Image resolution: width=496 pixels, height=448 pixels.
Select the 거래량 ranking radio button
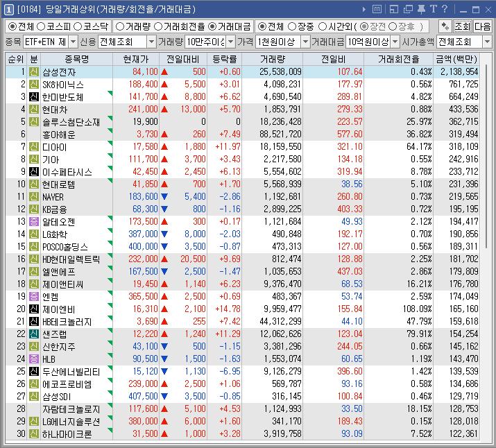point(120,26)
